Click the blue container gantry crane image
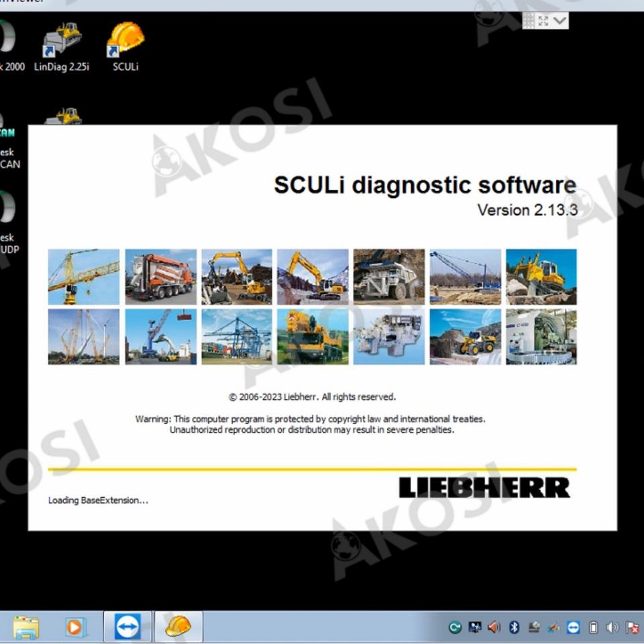644x644 pixels. coord(237,337)
